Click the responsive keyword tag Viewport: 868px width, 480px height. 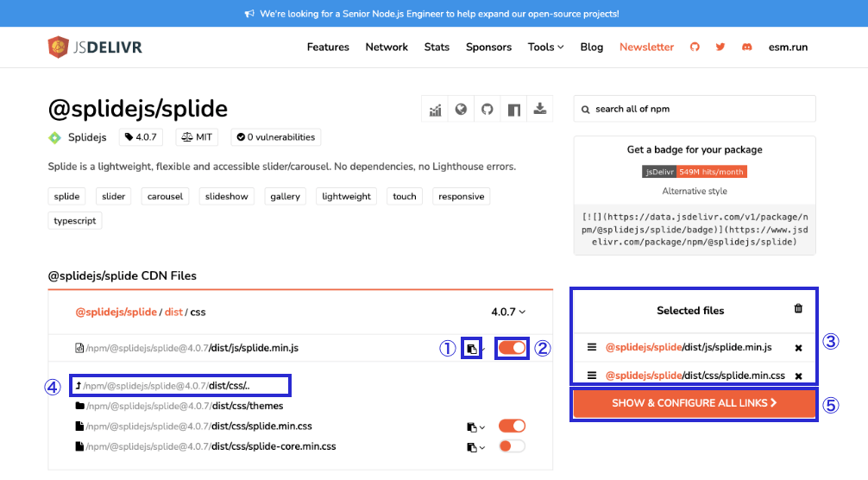click(461, 197)
